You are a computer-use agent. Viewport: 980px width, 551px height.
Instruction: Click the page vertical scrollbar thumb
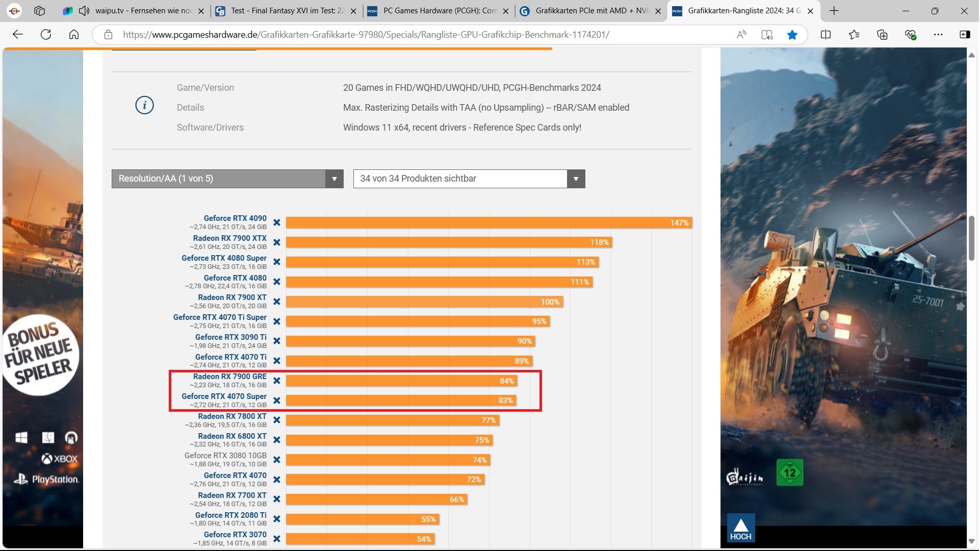point(971,238)
